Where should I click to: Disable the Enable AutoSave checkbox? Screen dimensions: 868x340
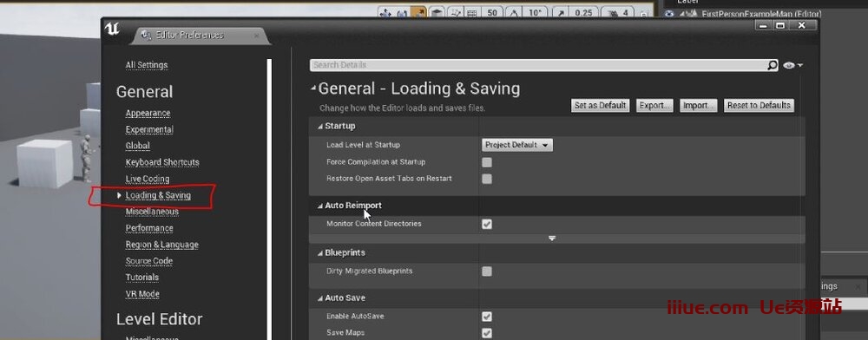487,317
